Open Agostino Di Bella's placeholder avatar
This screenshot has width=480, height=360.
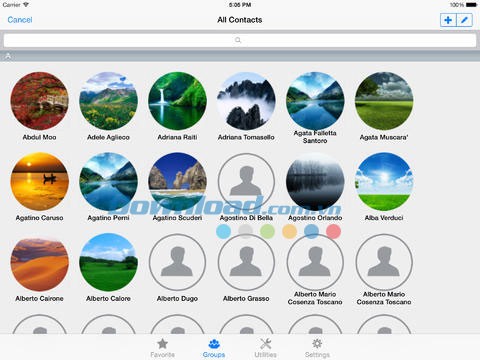tap(246, 182)
